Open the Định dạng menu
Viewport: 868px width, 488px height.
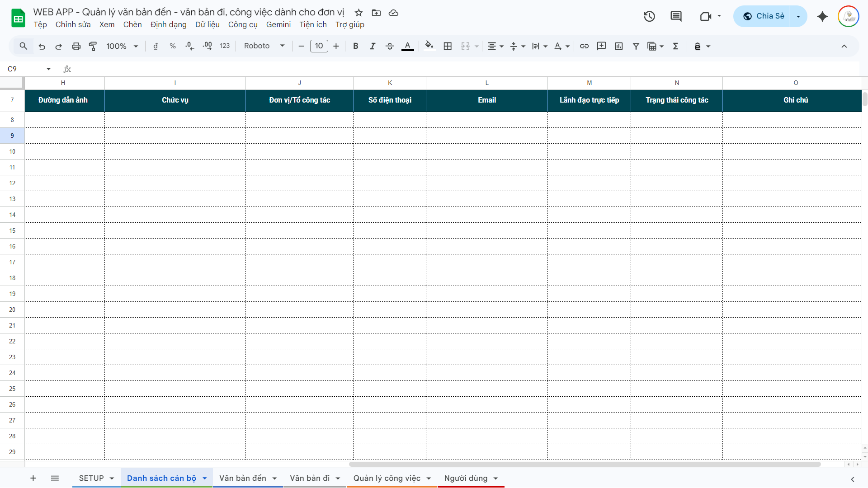click(x=168, y=24)
